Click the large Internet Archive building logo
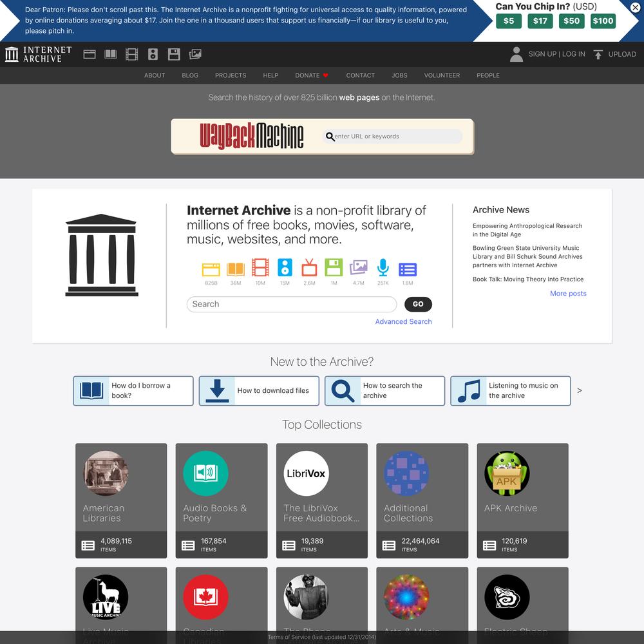 (x=102, y=255)
